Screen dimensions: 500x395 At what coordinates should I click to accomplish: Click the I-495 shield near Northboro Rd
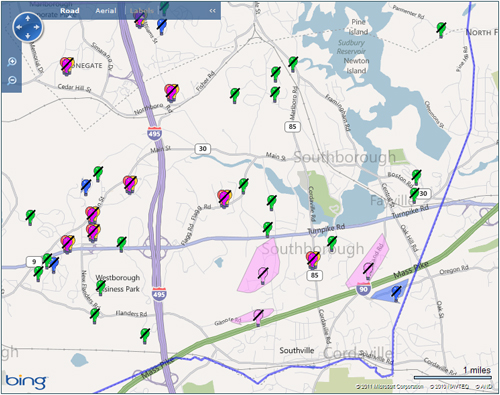(154, 133)
